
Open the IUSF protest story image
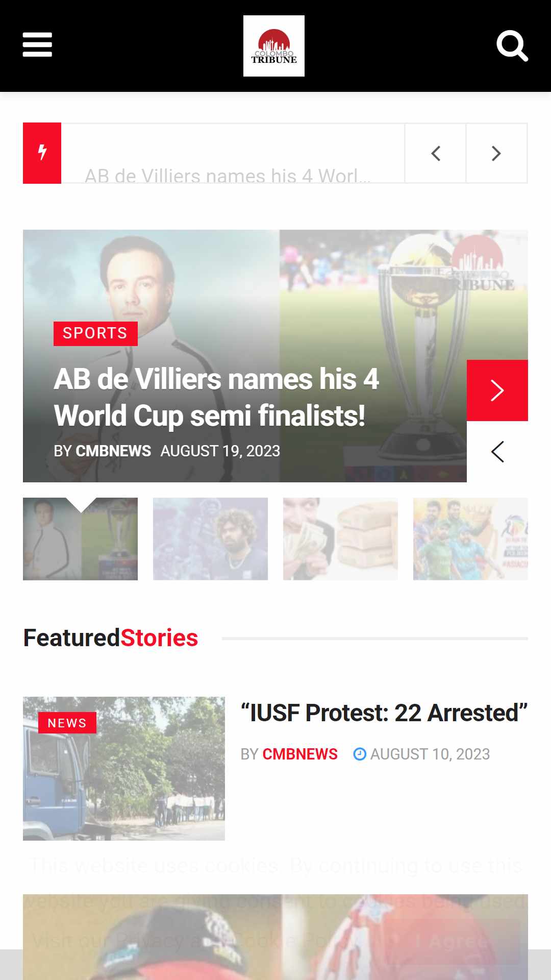[124, 769]
